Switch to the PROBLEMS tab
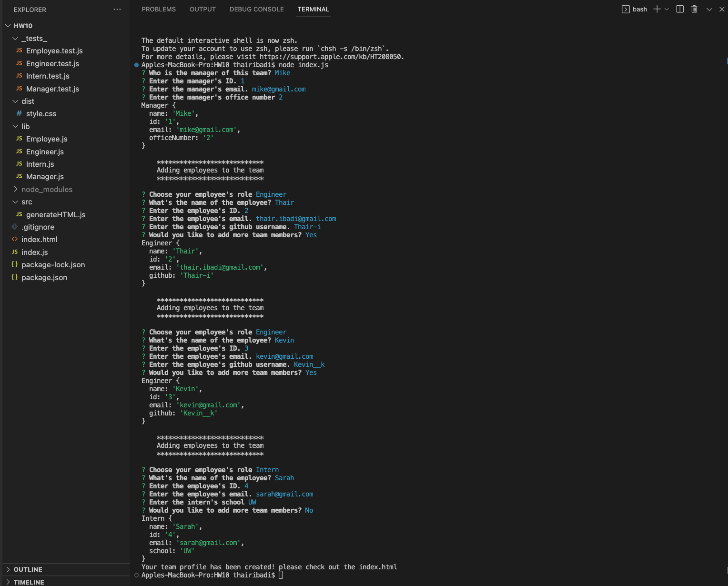The image size is (728, 586). pyautogui.click(x=159, y=9)
